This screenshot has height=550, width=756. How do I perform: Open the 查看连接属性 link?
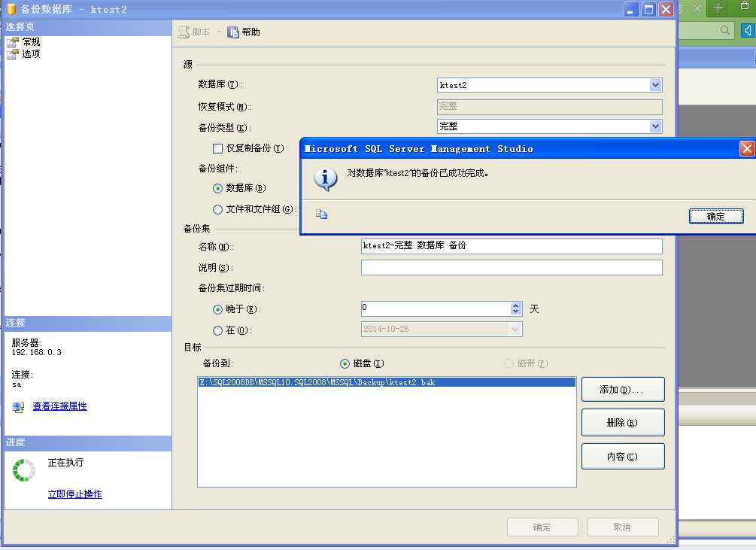(x=59, y=406)
